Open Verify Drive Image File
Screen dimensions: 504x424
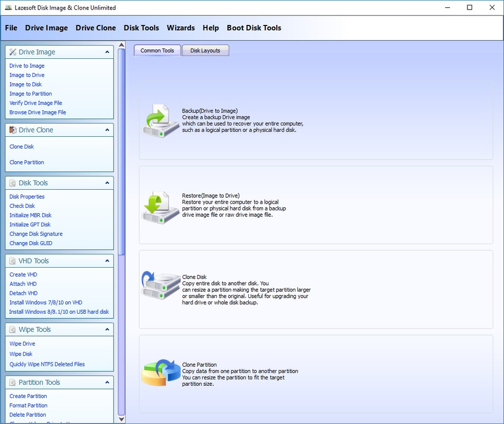coord(36,103)
